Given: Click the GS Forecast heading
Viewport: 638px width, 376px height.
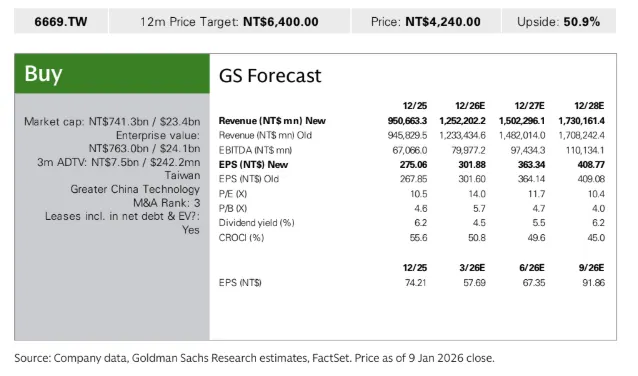Looking at the screenshot, I should coord(270,76).
